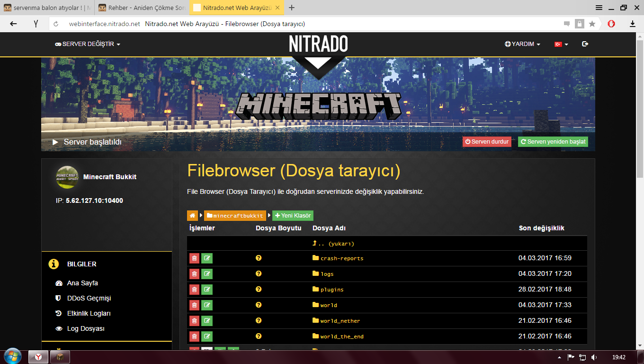Screen dimensions: 644x364
Task: Open the crash-reports folder
Action: (338, 258)
